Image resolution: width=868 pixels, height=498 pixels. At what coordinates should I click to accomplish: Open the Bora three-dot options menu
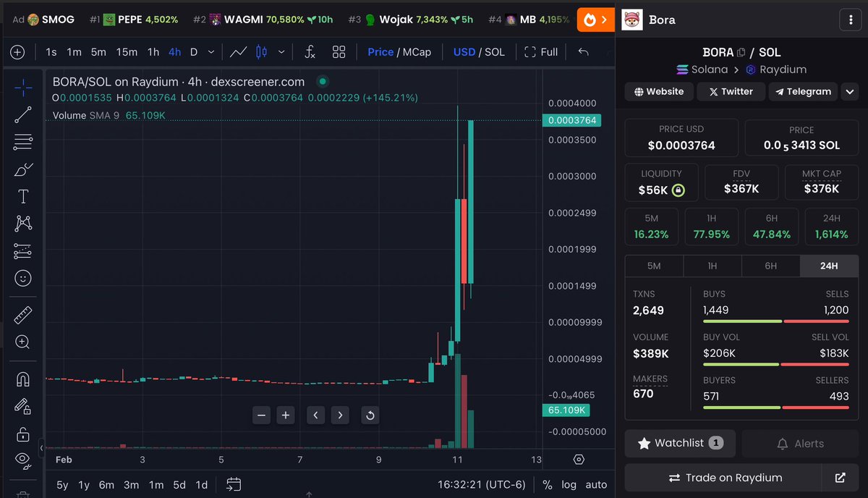pyautogui.click(x=849, y=20)
